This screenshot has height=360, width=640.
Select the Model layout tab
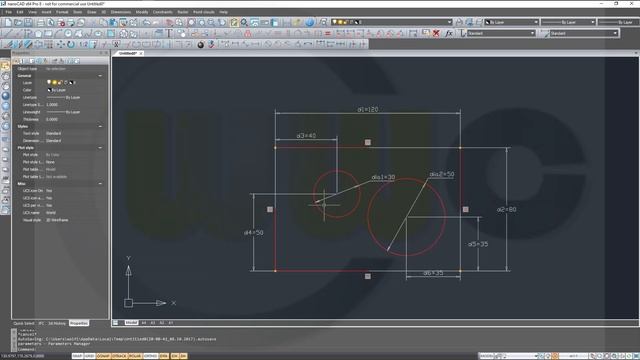(x=131, y=323)
